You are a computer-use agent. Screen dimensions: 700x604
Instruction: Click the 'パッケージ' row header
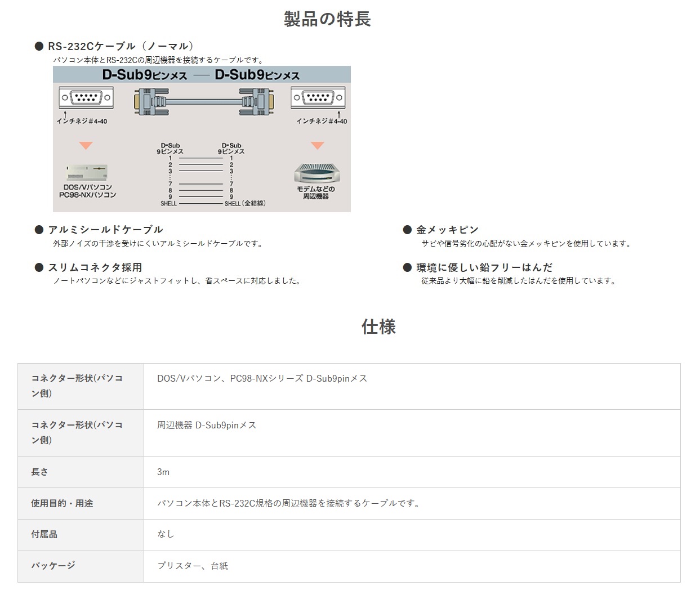(81, 566)
